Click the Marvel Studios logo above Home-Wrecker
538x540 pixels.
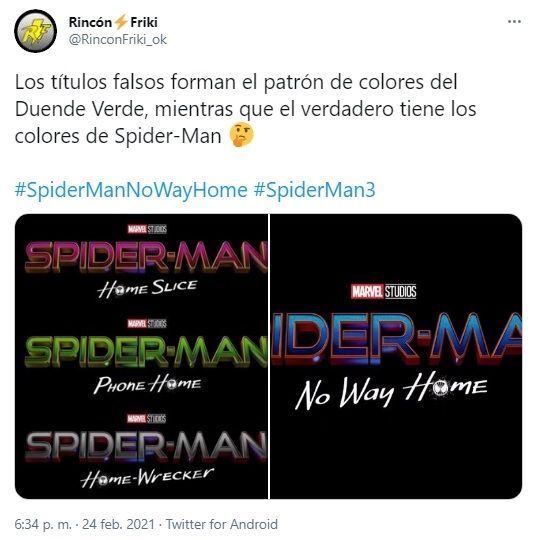pos(146,418)
